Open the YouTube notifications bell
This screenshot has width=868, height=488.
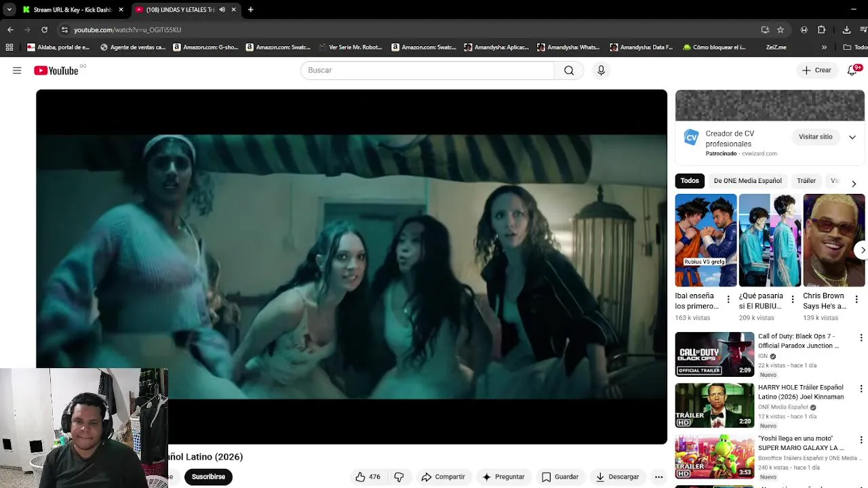(853, 70)
